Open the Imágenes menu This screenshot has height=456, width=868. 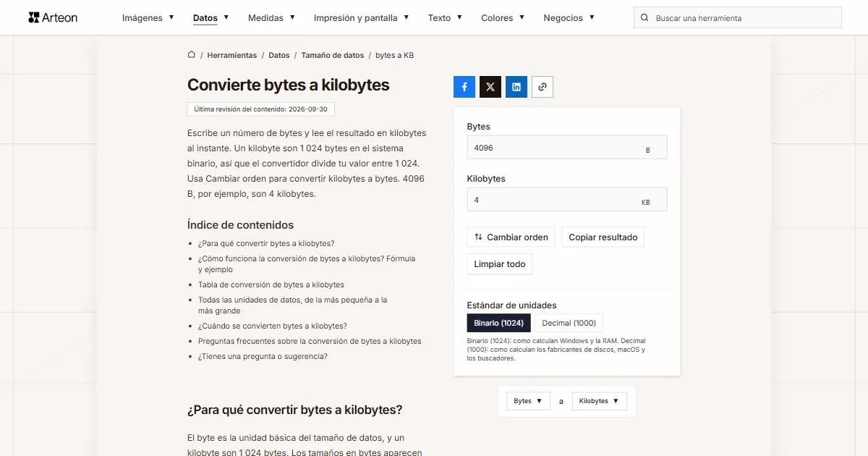148,18
